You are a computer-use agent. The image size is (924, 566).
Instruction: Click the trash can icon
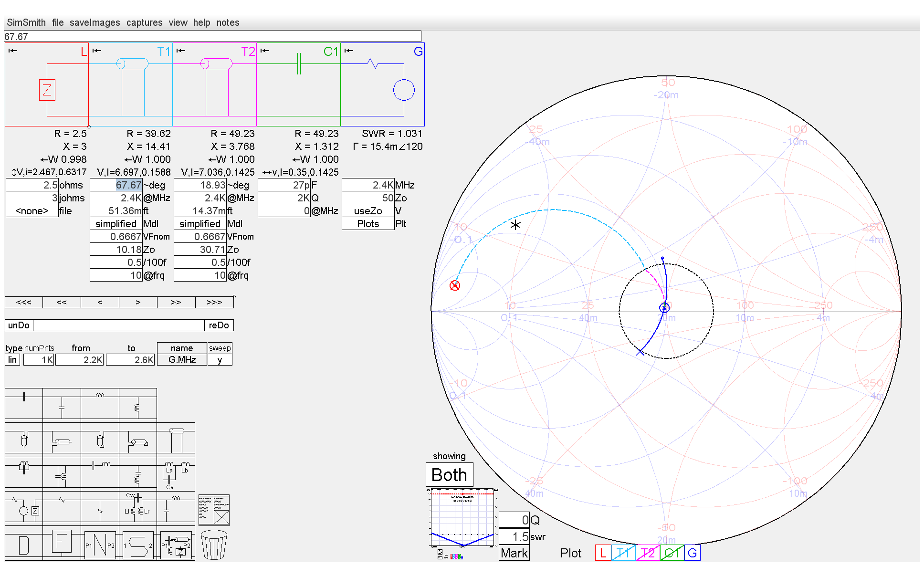214,545
